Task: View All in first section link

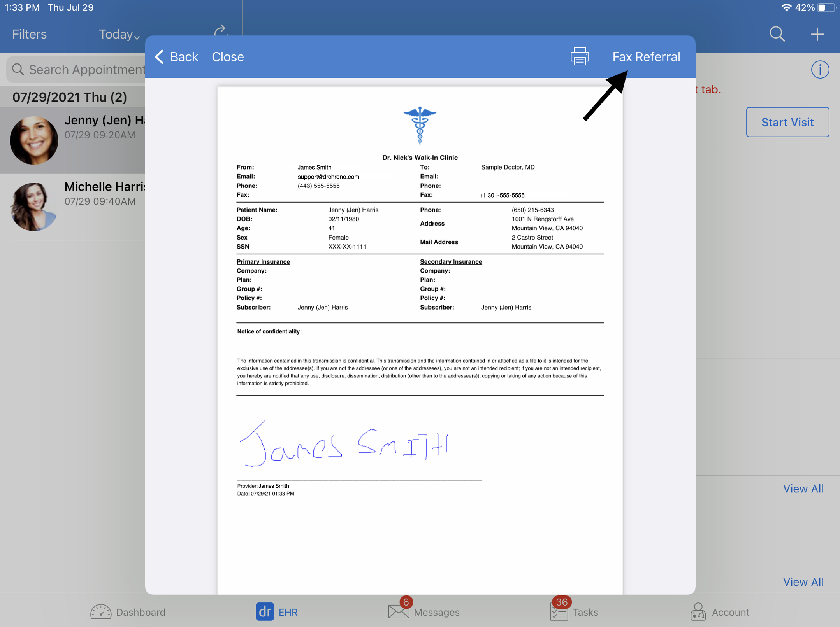Action: (805, 487)
